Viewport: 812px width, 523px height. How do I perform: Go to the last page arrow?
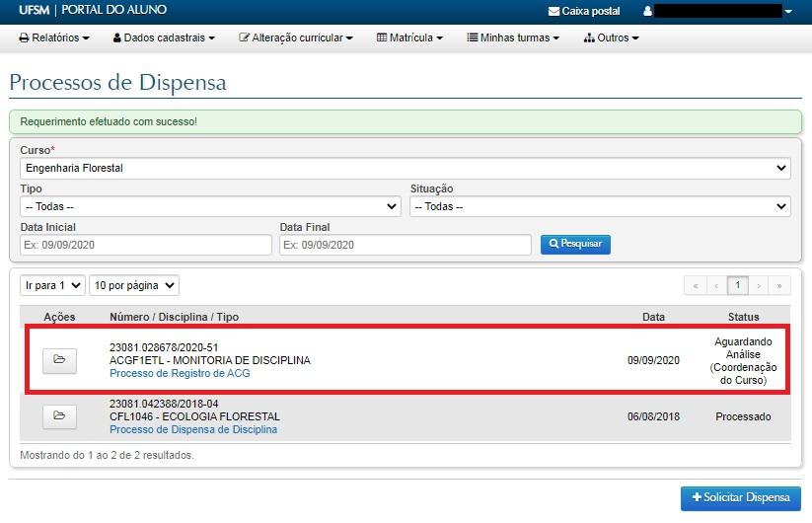pos(780,285)
